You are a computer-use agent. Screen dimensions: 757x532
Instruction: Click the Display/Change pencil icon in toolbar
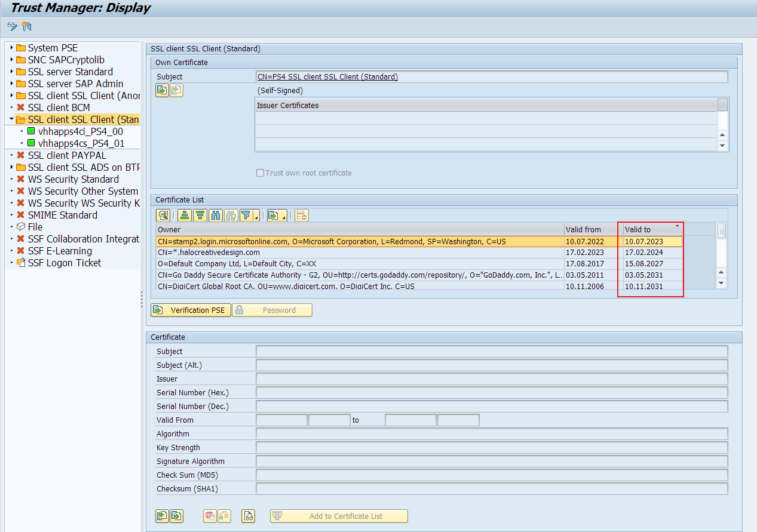click(x=12, y=26)
